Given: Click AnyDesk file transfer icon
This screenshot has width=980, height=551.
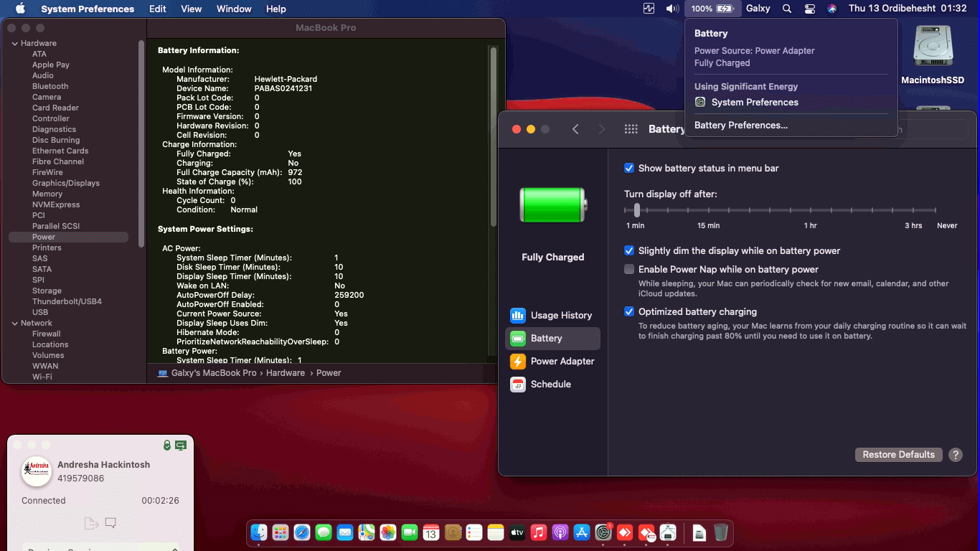Looking at the screenshot, I should (x=91, y=523).
